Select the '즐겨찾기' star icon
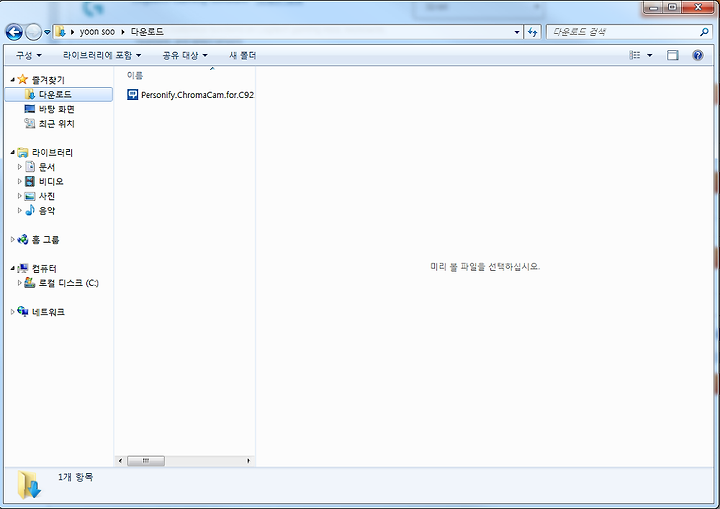The width and height of the screenshot is (720, 509). click(x=22, y=79)
